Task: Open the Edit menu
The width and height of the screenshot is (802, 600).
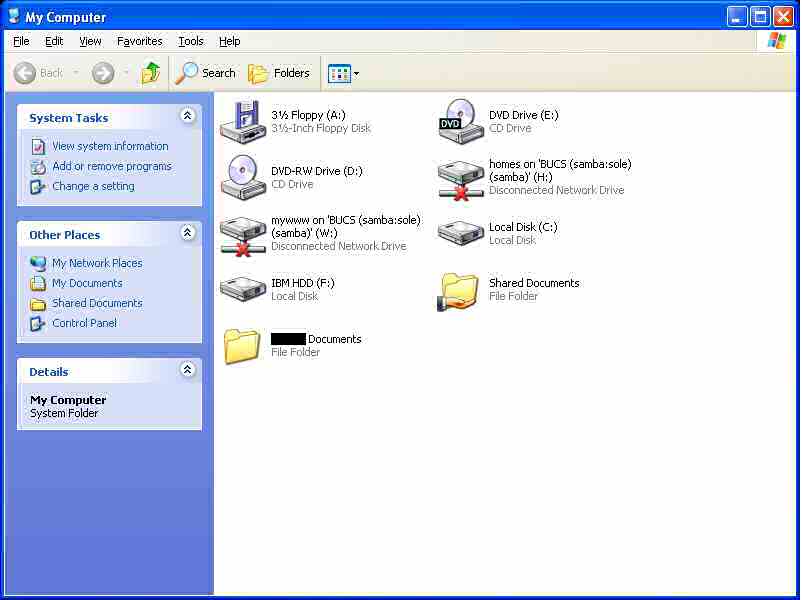Action: click(54, 41)
